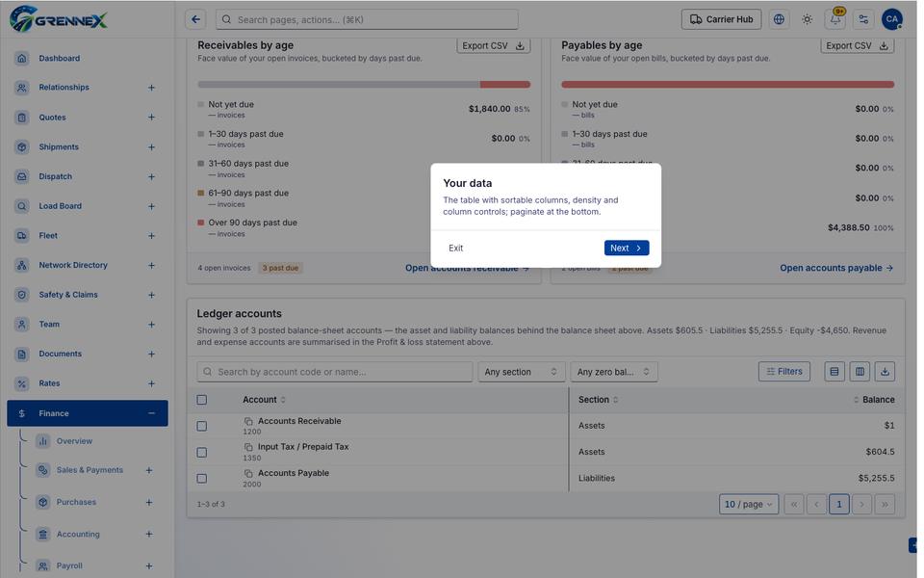Screen dimensions: 924x578
Task: Click the payables aging bar
Action: pyautogui.click(x=728, y=85)
